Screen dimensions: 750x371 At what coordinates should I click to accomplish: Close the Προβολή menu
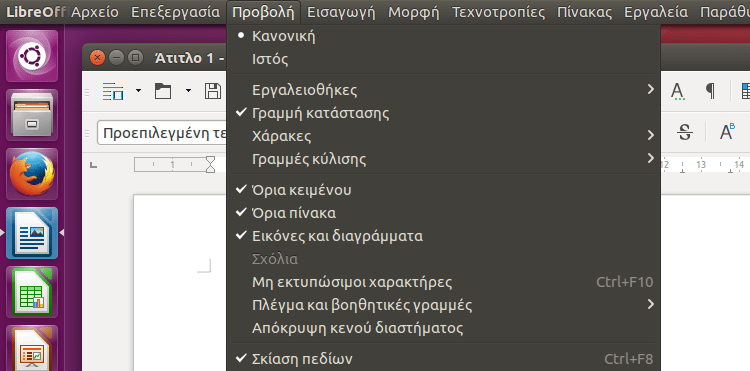[x=264, y=12]
